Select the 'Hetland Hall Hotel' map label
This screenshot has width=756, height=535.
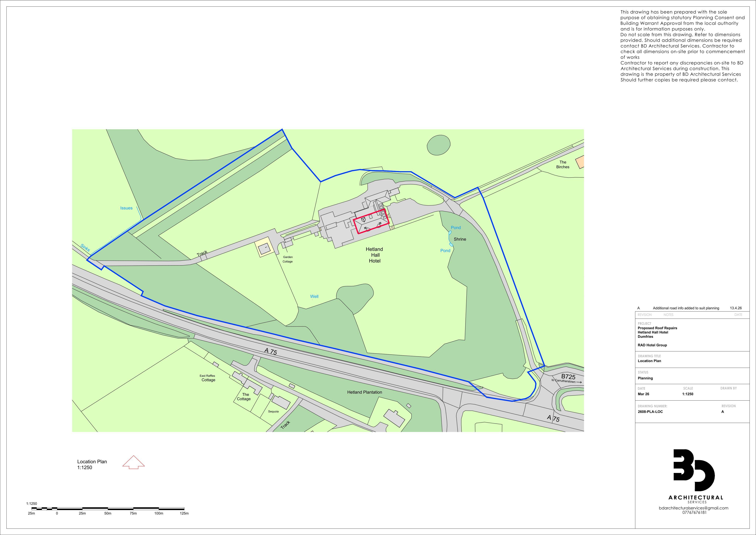(374, 255)
